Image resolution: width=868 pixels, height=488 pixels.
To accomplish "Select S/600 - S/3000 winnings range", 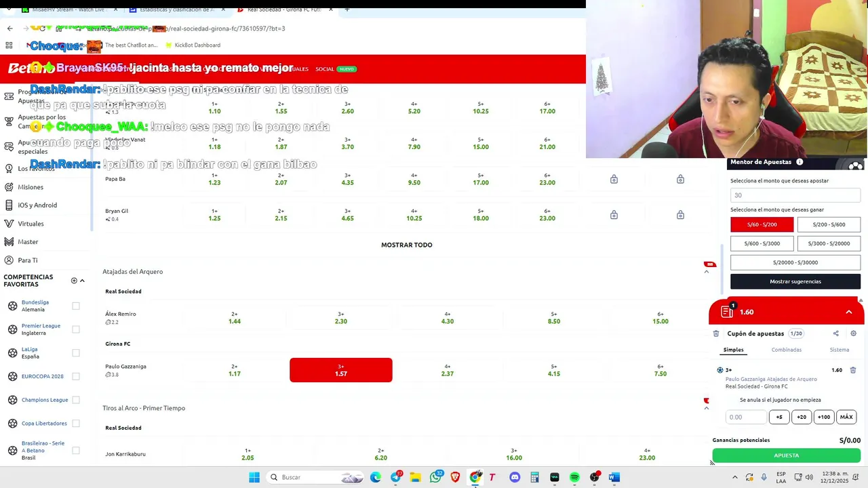I will click(x=762, y=243).
